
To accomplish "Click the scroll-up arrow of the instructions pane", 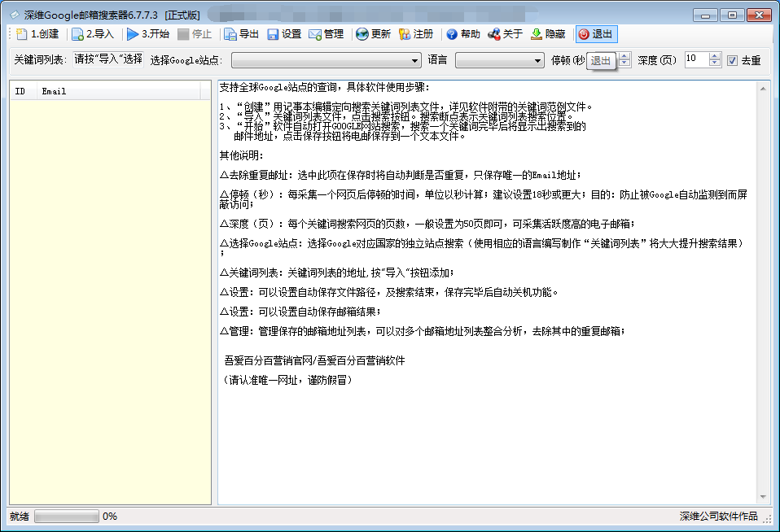I will [763, 89].
